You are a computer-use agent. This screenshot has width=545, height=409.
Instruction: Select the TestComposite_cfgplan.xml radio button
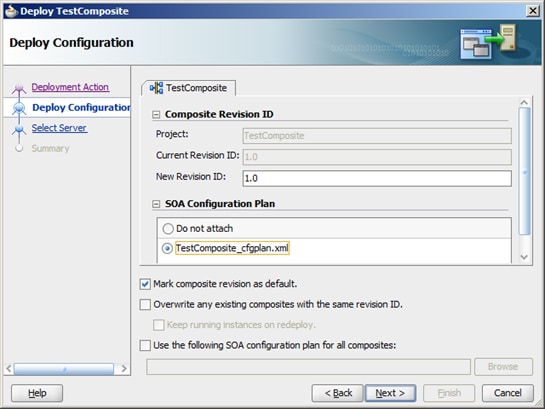(x=167, y=248)
